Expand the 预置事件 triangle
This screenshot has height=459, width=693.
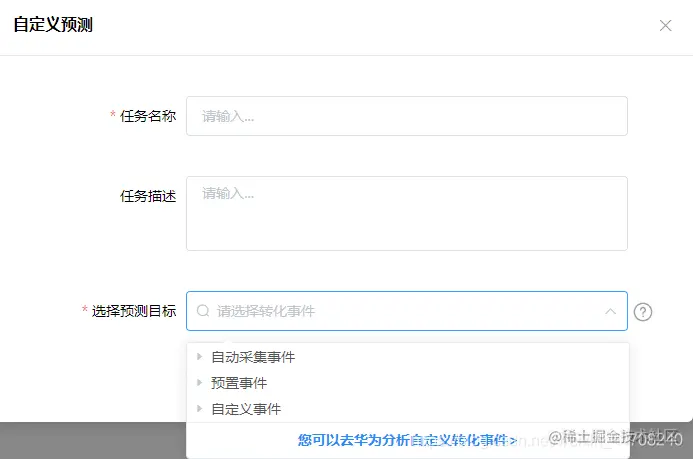click(199, 383)
